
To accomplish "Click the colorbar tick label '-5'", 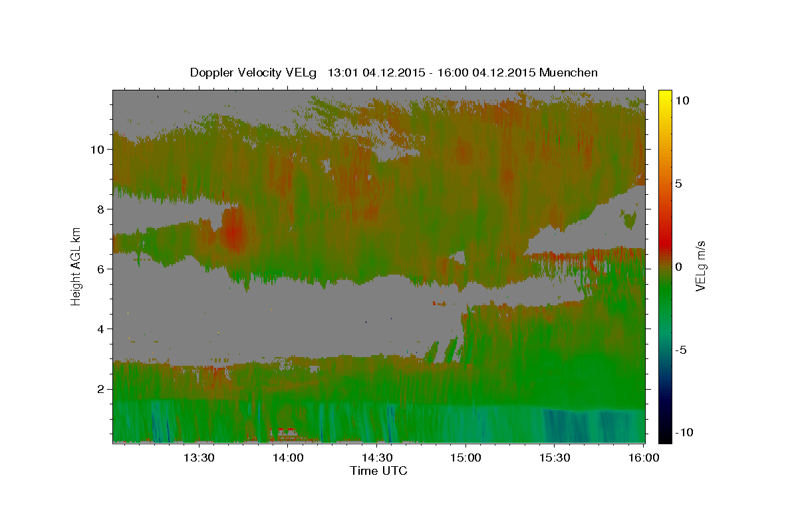I will click(682, 350).
